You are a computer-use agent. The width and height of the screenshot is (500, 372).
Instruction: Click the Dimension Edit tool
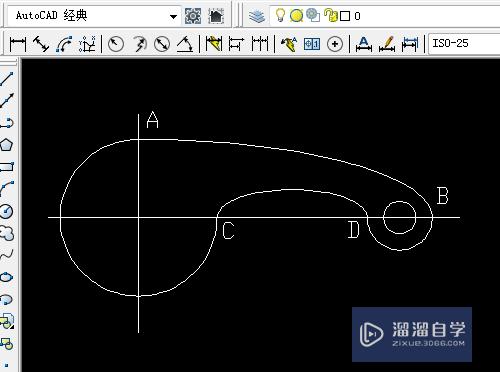pos(364,44)
